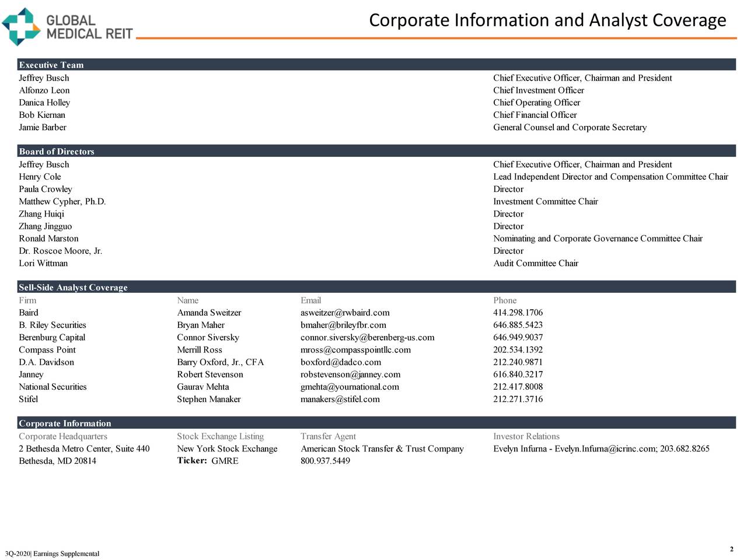The image size is (747, 560).
Task: Select New York Stock Exchange listing text
Action: 227,449
